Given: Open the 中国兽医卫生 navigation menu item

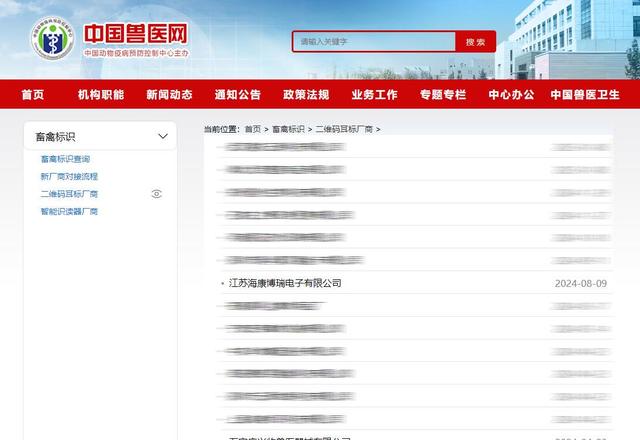Looking at the screenshot, I should point(585,95).
